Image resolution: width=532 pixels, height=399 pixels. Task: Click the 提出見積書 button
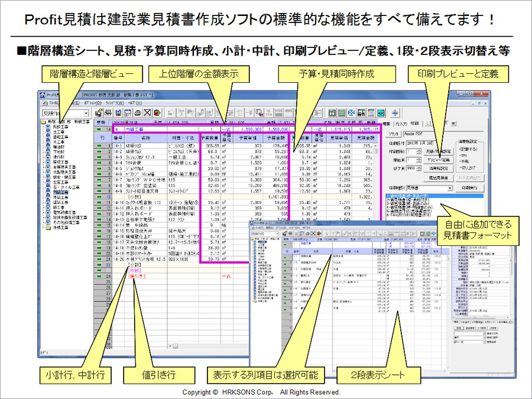point(439,177)
